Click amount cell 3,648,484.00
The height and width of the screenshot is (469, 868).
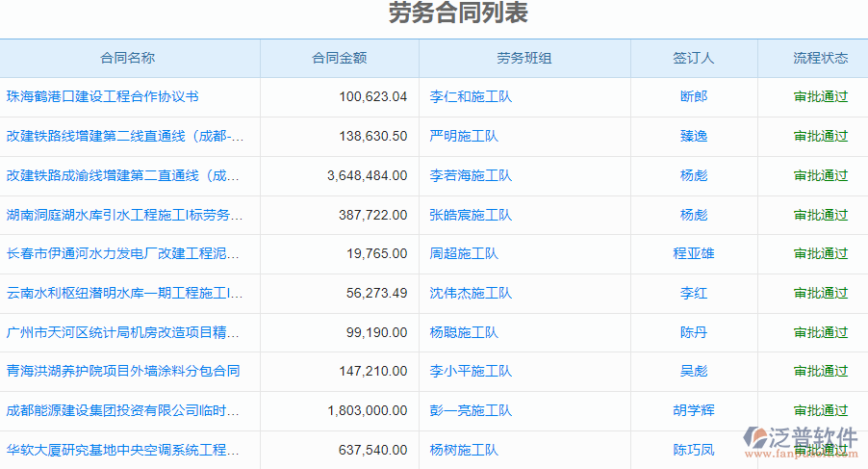tap(367, 175)
